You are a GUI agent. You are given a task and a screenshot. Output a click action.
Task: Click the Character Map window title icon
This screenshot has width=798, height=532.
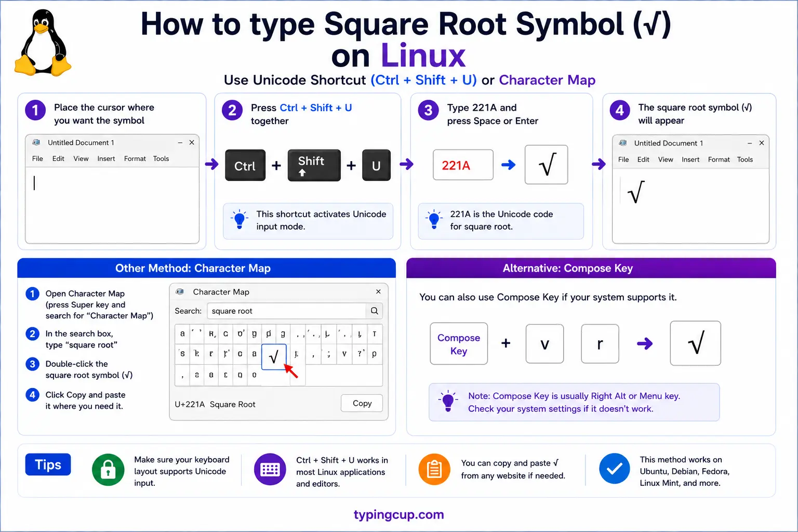click(180, 292)
